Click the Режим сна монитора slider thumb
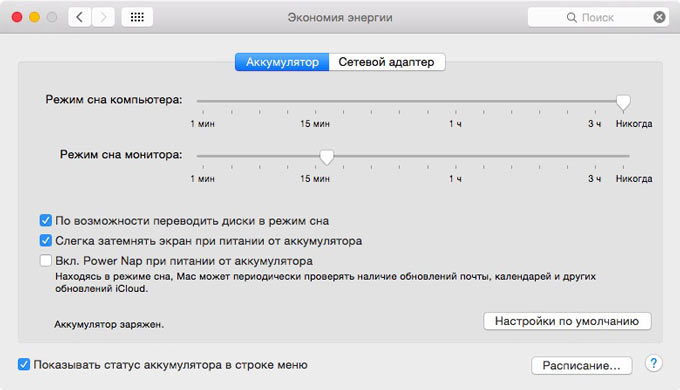This screenshot has height=390, width=680. coord(327,157)
